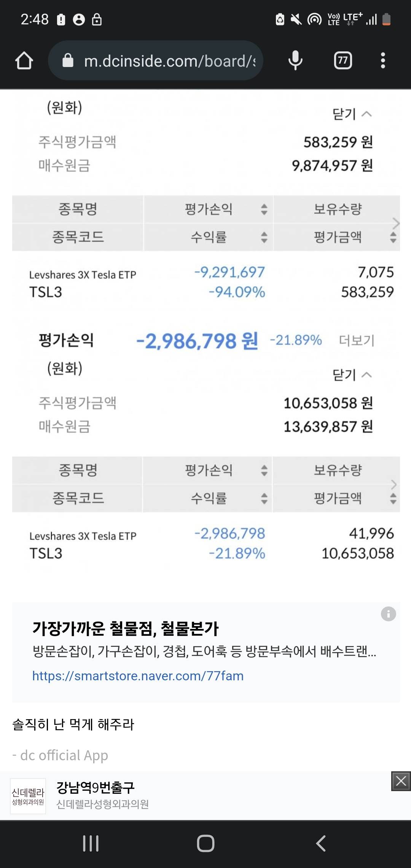Screen dimensions: 411x868
Task: Close the bottom banner ad
Action: click(401, 781)
